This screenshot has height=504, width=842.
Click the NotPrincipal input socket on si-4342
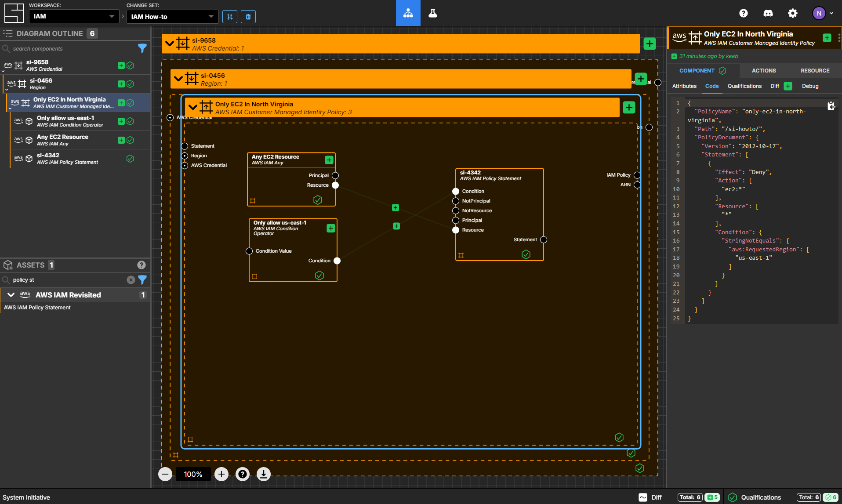tap(456, 201)
